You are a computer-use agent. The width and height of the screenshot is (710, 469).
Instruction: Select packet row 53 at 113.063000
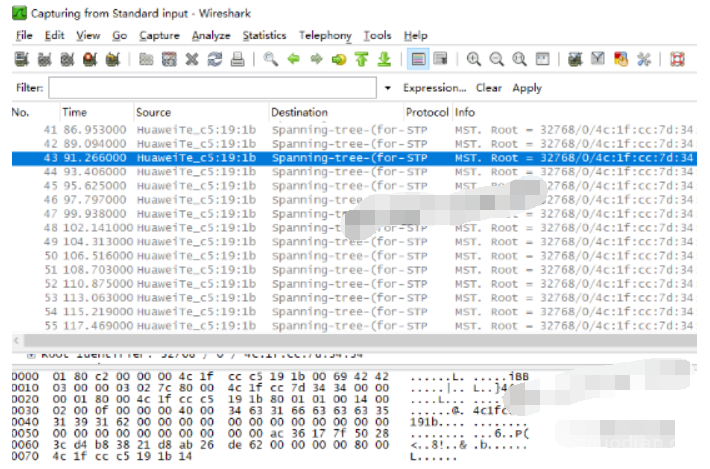coord(354,298)
